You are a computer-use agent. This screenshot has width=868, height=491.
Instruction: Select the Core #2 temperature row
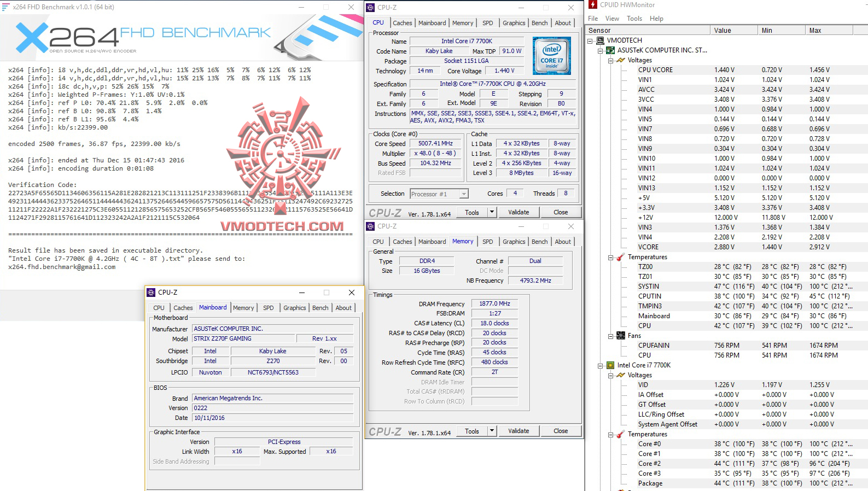(x=727, y=464)
